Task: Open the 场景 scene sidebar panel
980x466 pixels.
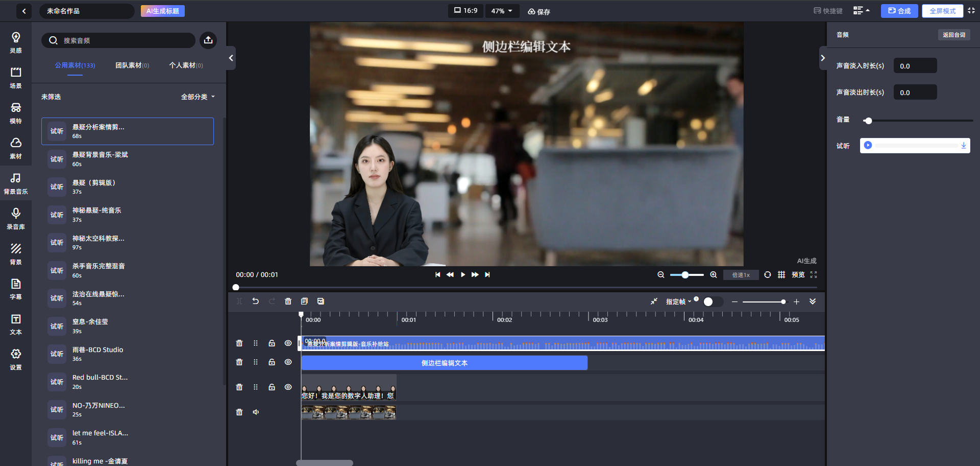Action: (16, 78)
